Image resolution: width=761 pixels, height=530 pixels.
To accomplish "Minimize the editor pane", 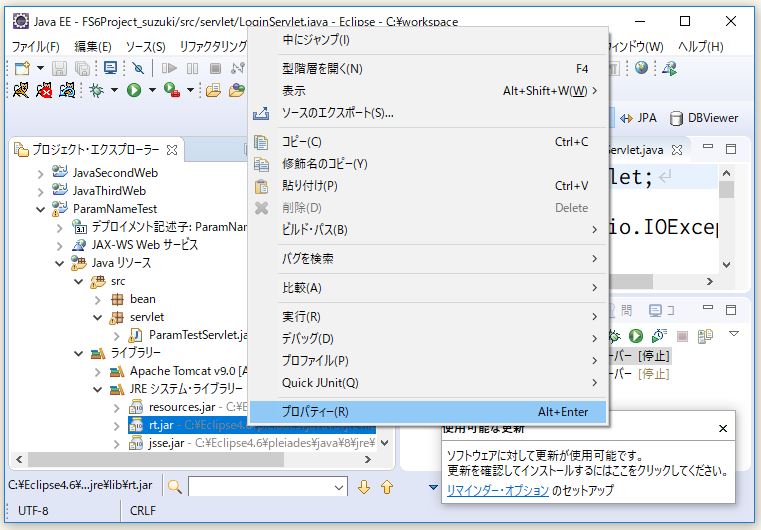I will [x=708, y=147].
